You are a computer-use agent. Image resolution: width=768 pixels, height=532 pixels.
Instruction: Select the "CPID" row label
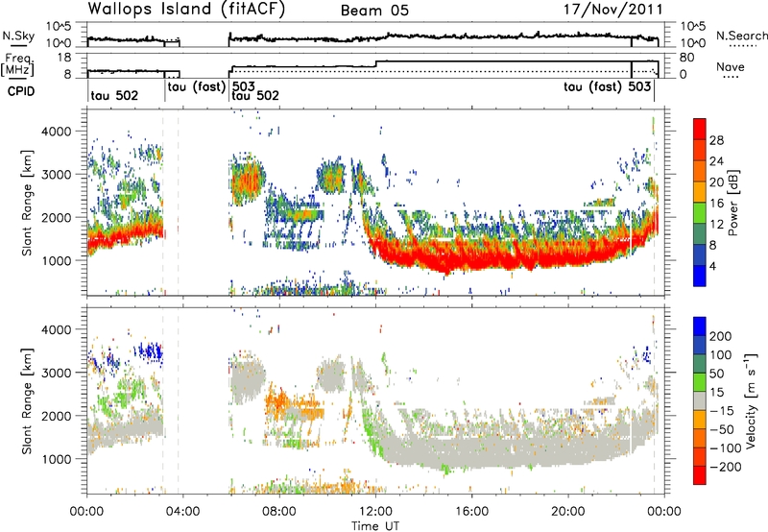pyautogui.click(x=21, y=91)
